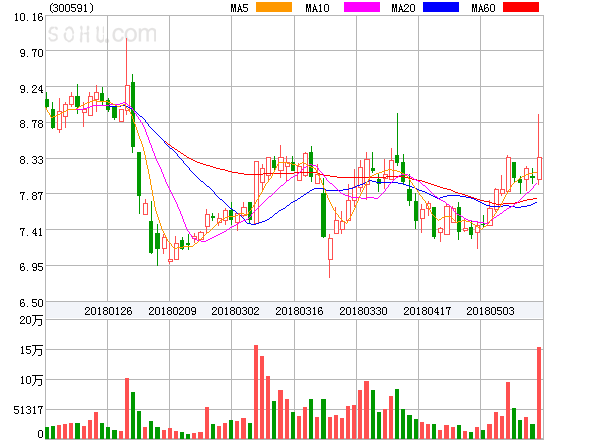Viewport: 600px width, 440px height.
Task: Click the 8.78 price axis label
Action: pyautogui.click(x=31, y=124)
